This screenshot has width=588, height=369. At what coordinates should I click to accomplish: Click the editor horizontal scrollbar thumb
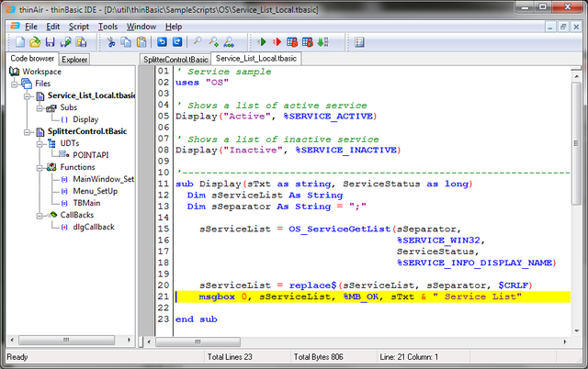point(198,341)
